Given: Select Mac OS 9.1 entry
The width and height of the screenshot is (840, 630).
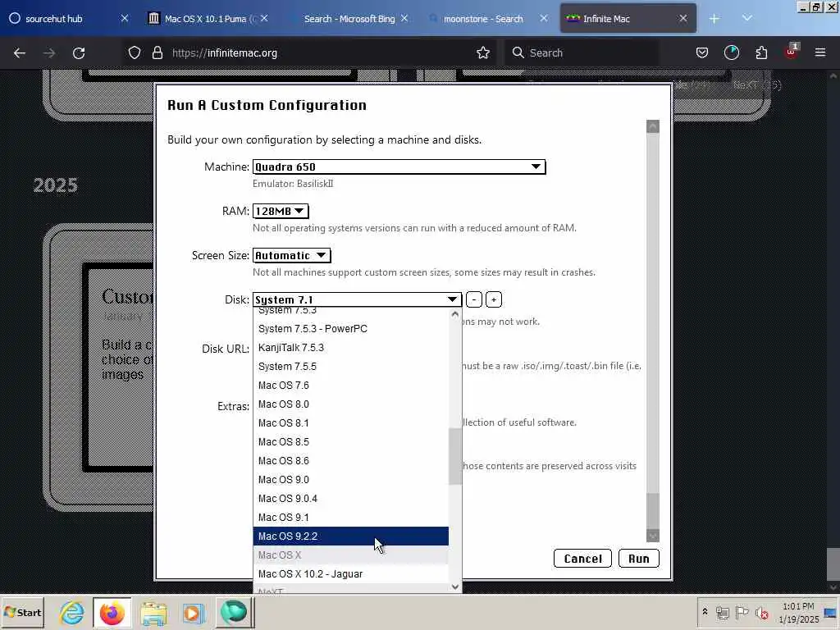Looking at the screenshot, I should click(x=351, y=518).
